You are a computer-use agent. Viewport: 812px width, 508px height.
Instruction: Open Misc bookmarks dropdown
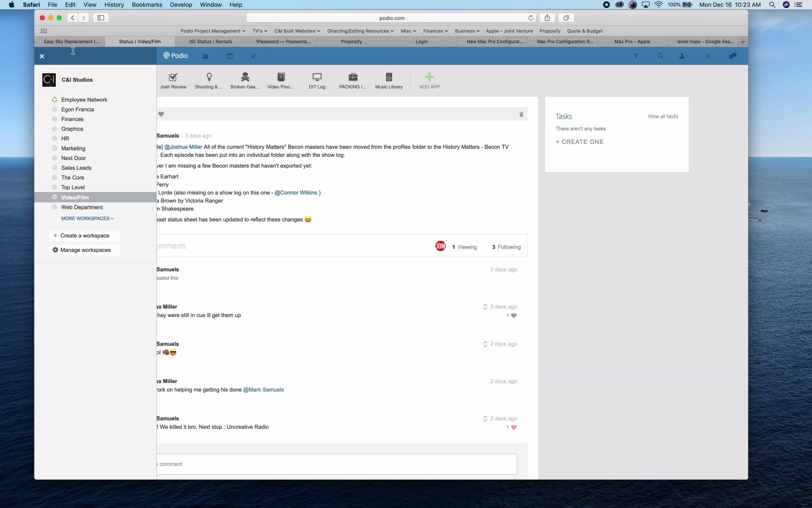[x=408, y=31]
